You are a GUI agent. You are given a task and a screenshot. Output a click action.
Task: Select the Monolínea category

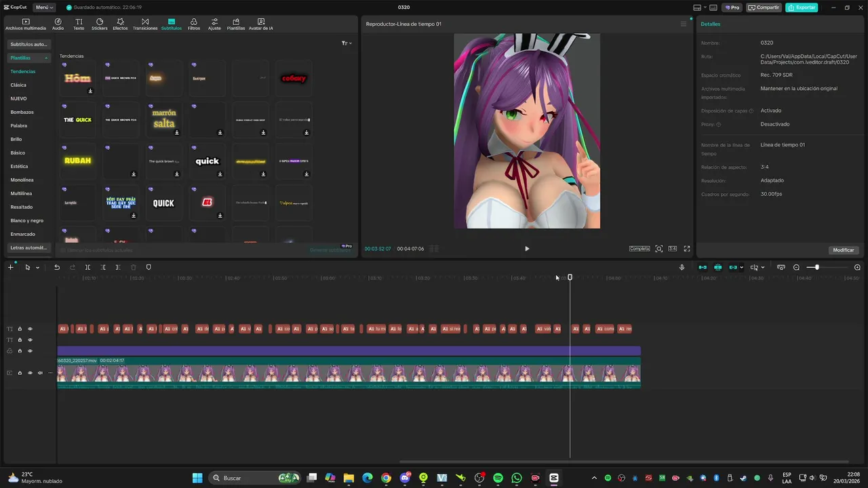(22, 180)
